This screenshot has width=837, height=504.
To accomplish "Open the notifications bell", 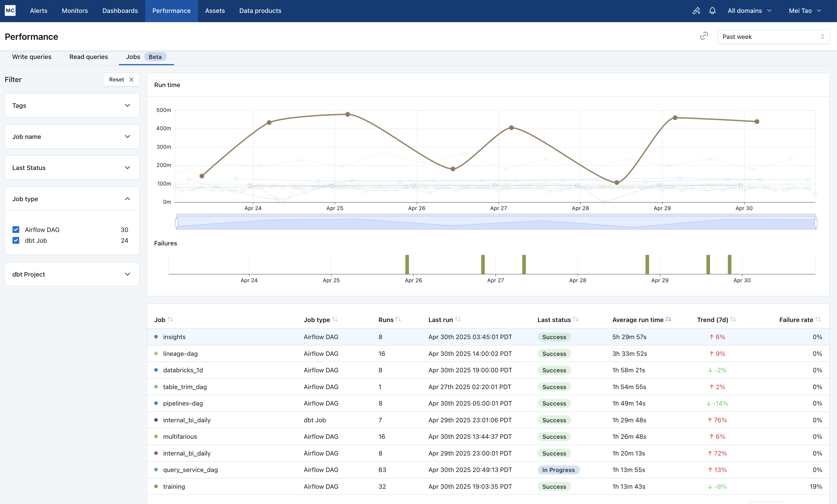I will pyautogui.click(x=712, y=10).
